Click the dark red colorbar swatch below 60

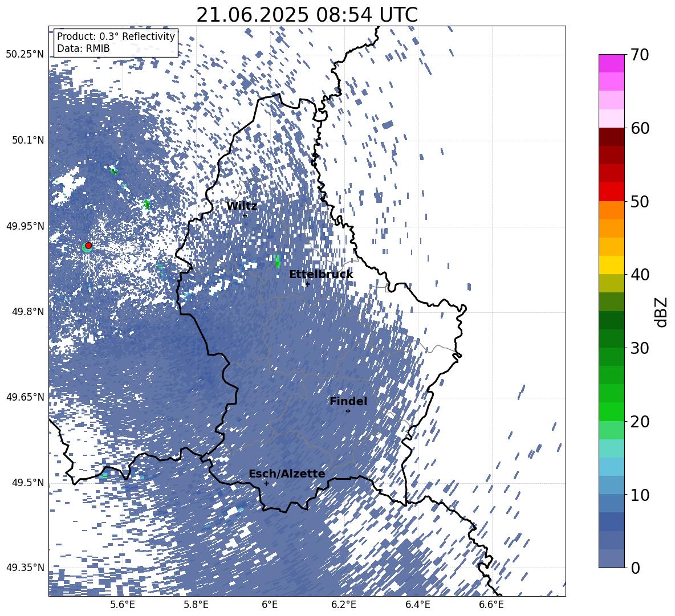[611, 137]
